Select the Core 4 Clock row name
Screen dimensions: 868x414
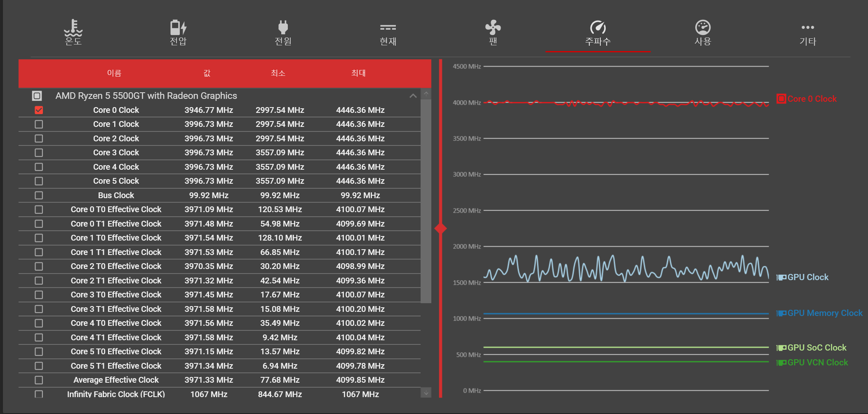[116, 167]
